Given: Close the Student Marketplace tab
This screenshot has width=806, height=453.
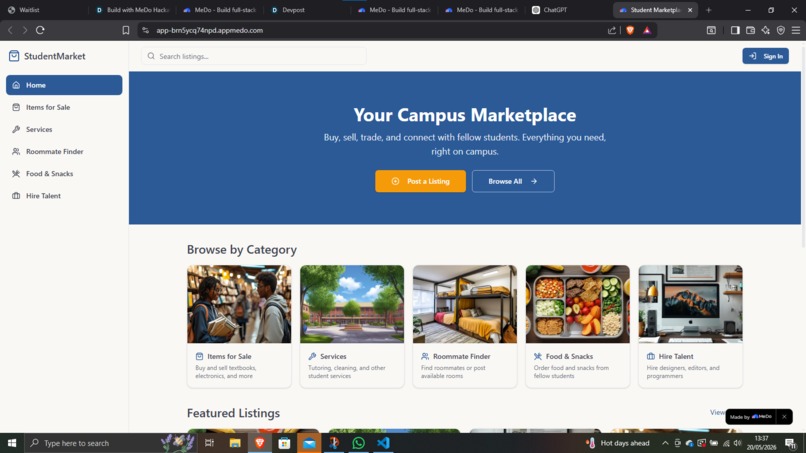Looking at the screenshot, I should [690, 10].
